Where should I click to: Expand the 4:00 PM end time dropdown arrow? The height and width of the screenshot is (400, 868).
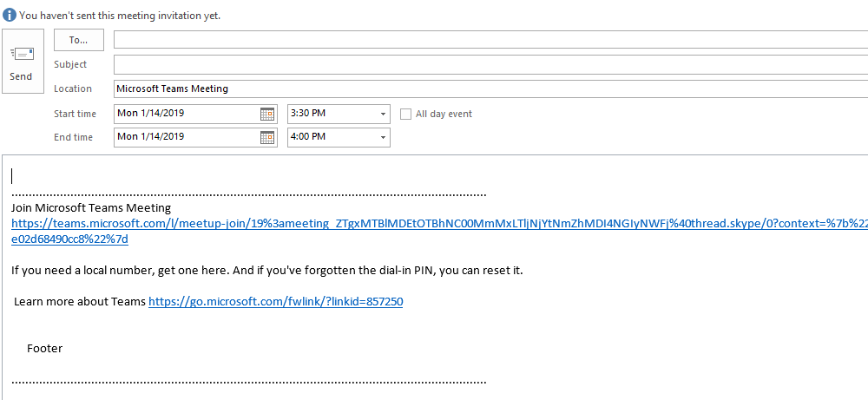pos(383,137)
